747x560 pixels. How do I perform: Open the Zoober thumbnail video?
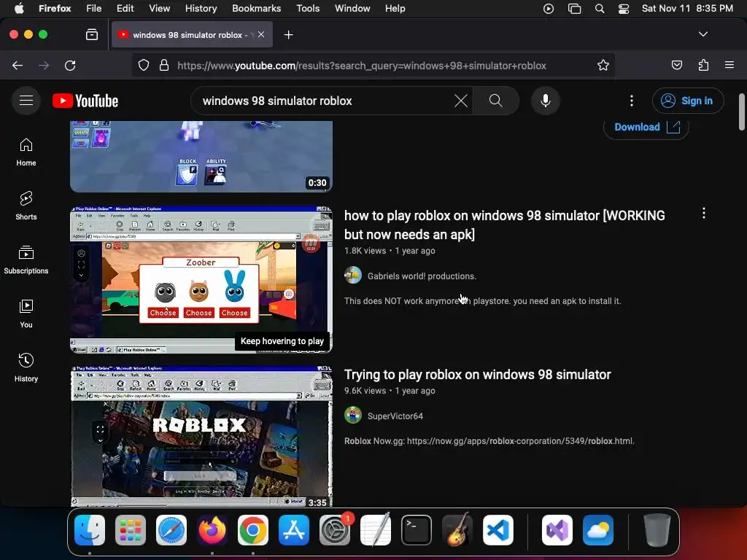click(201, 279)
